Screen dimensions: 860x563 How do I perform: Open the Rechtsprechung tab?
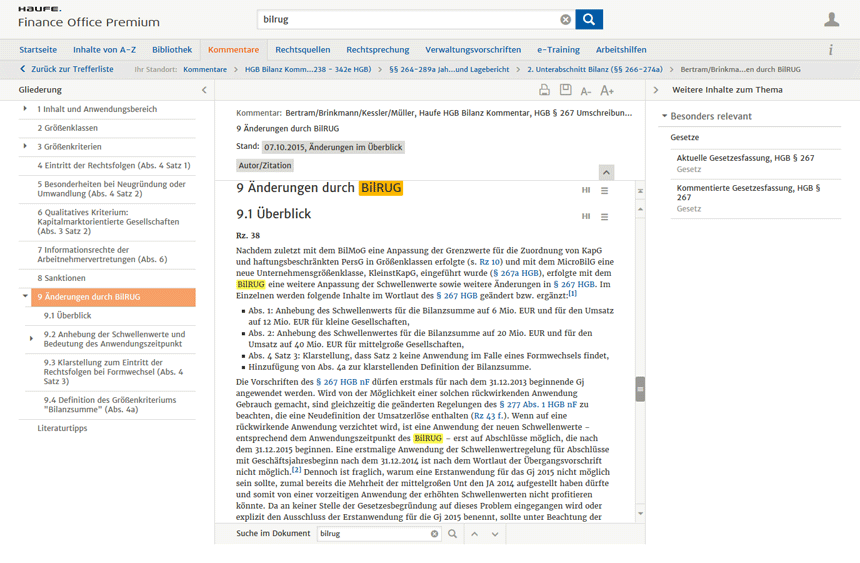click(377, 49)
